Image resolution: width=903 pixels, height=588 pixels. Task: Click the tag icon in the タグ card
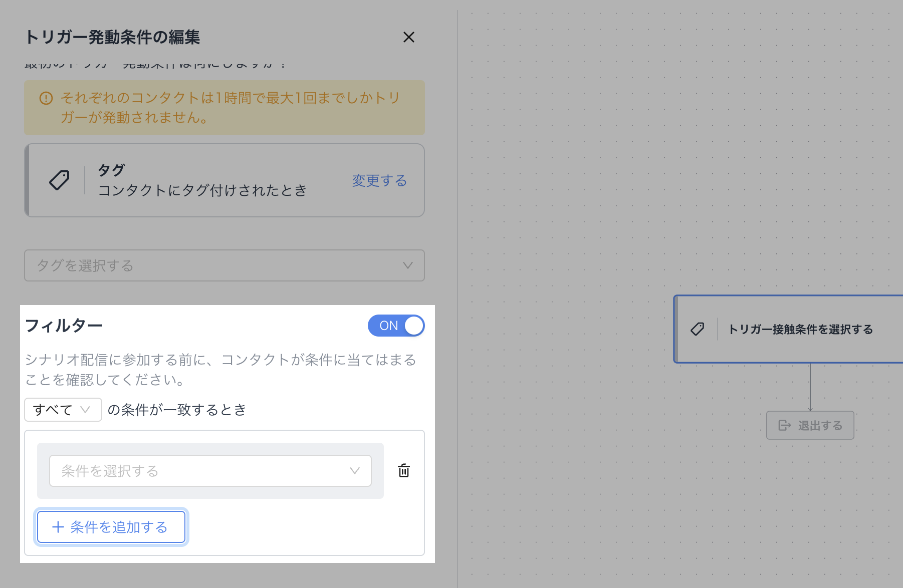click(59, 180)
